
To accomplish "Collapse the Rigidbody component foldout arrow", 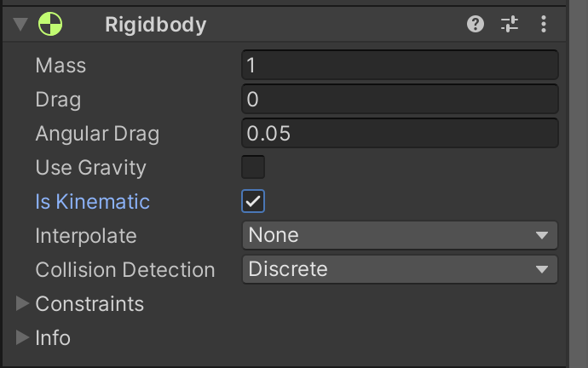I will pyautogui.click(x=20, y=25).
